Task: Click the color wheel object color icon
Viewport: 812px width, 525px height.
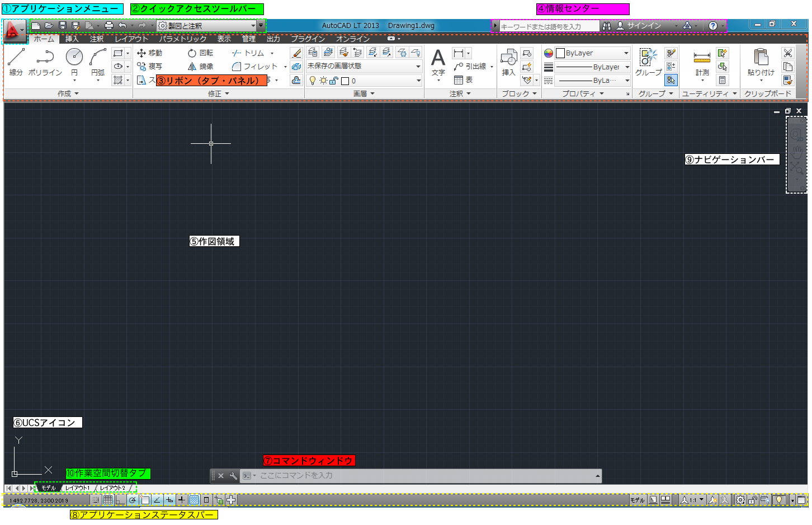Action: point(549,53)
